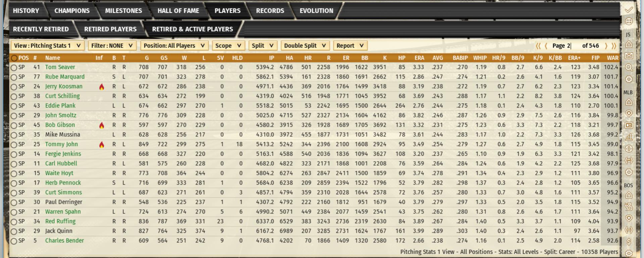
Task: Click the checkmark icon in the sidebar
Action: [x=629, y=10]
